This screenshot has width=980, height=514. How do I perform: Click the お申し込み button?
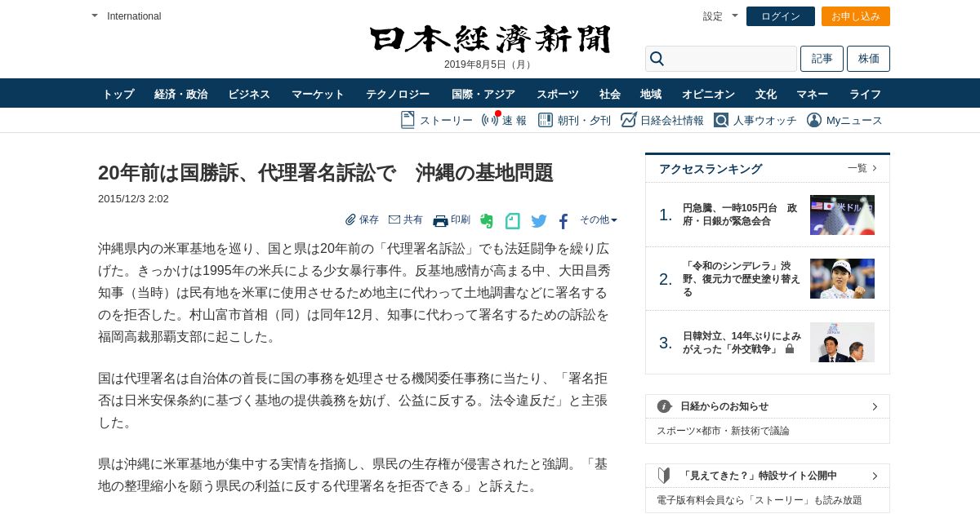856,16
